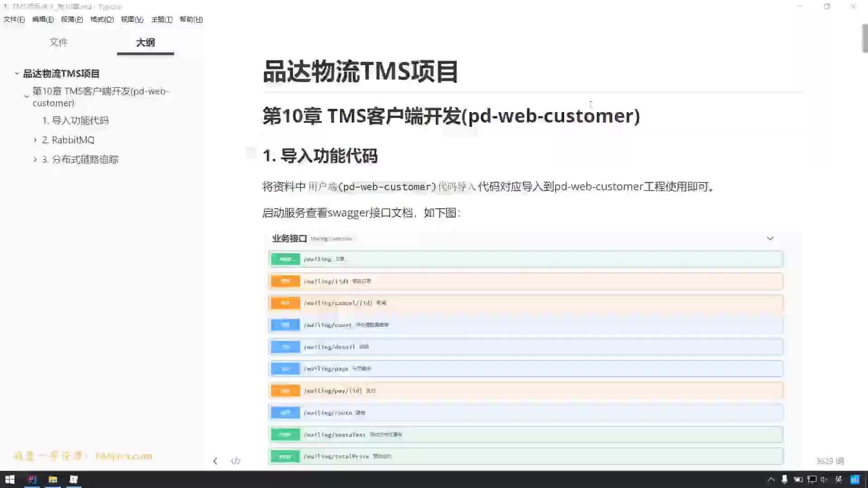Open the 视图(V) menu
This screenshot has height=488, width=868.
[x=132, y=19]
